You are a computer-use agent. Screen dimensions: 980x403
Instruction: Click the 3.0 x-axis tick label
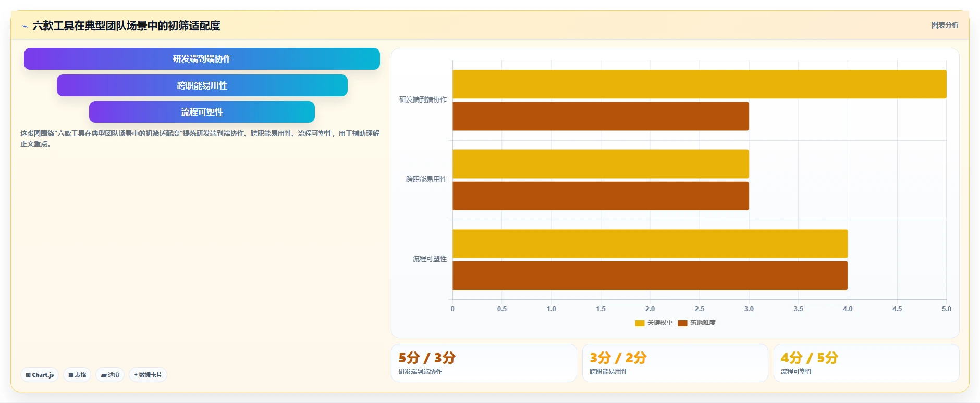click(749, 309)
